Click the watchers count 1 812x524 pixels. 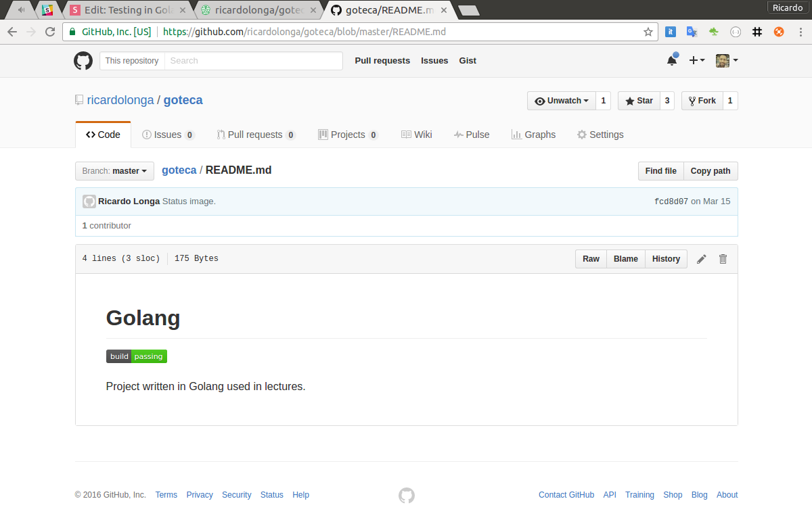pos(604,101)
